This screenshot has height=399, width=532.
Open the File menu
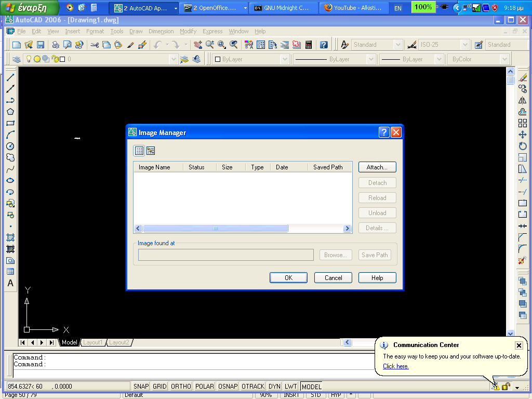click(x=21, y=31)
